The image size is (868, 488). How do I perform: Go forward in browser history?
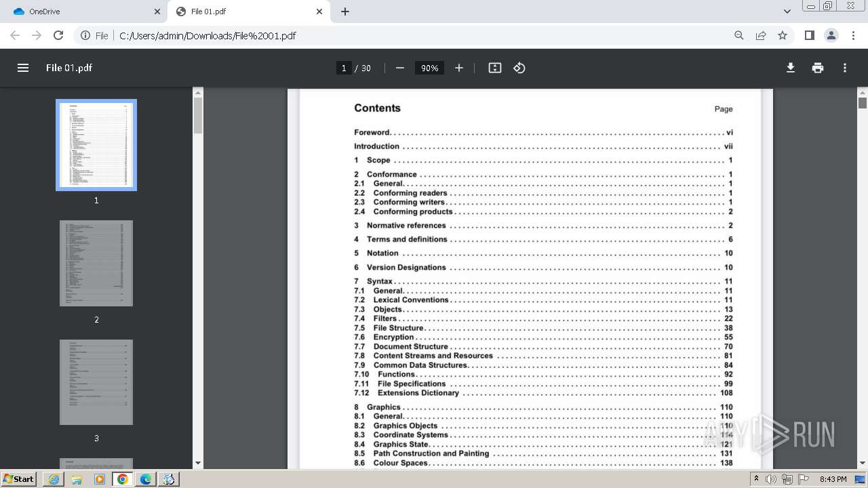[x=37, y=35]
